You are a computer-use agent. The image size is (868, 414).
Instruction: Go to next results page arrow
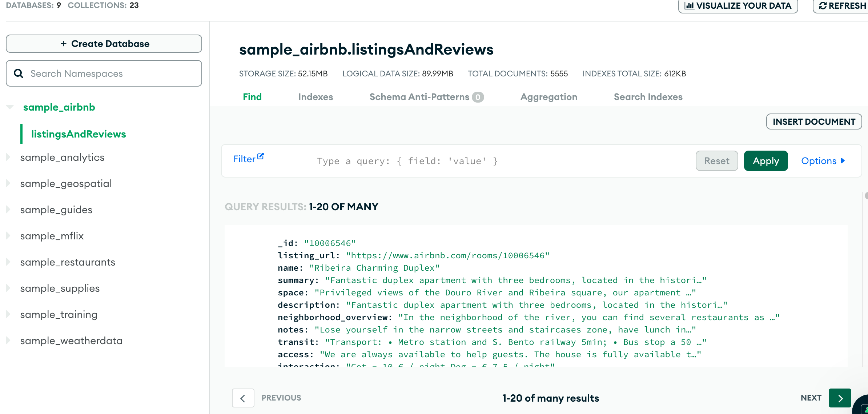point(840,398)
